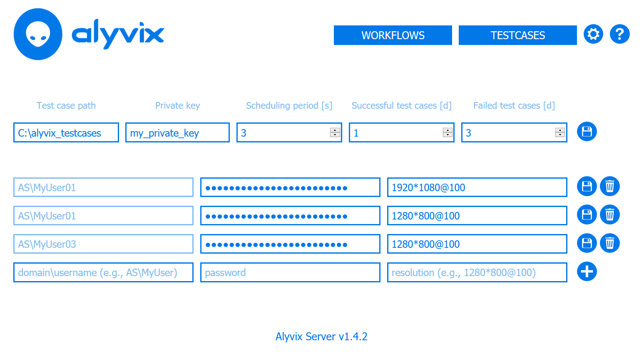The image size is (644, 359).
Task: Switch to the WORKFLOWS section
Action: tap(393, 35)
